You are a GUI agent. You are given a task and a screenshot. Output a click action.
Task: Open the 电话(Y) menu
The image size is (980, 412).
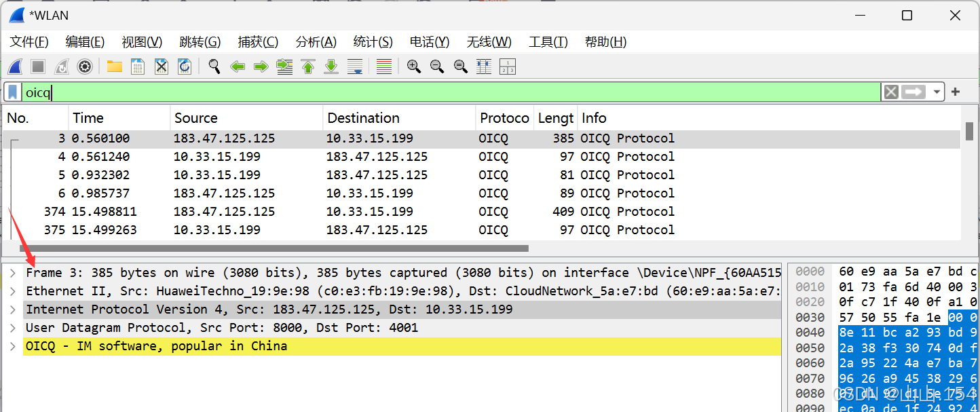pyautogui.click(x=430, y=42)
